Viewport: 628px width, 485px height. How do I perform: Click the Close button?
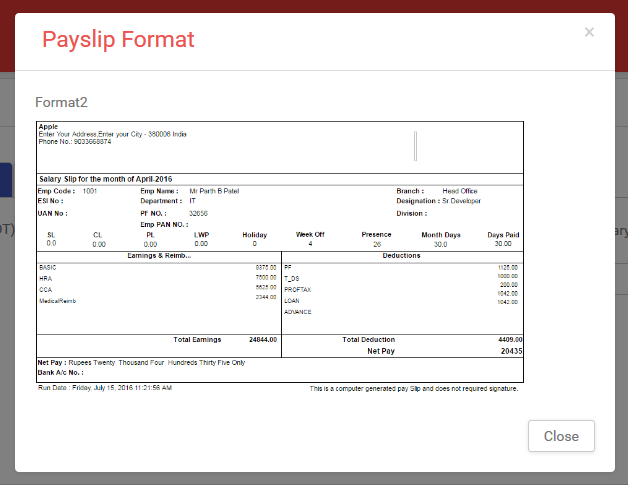tap(561, 436)
